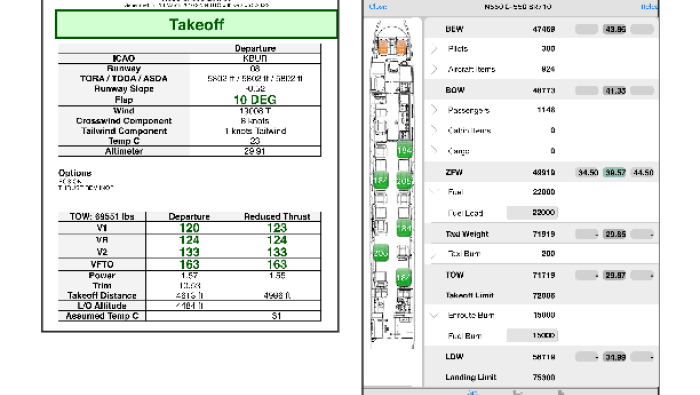The height and width of the screenshot is (395, 700).
Task: Select the right orange pilot seat
Action: coord(401,46)
